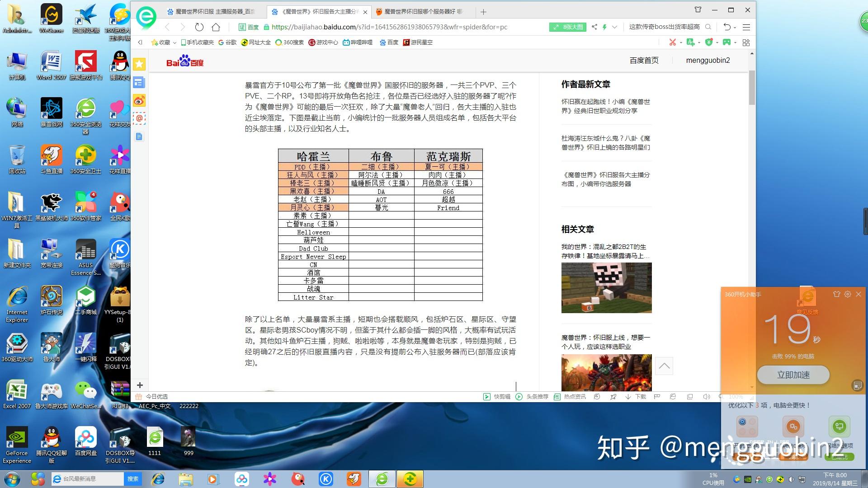Open settings gear in 360 popup

[x=848, y=294]
